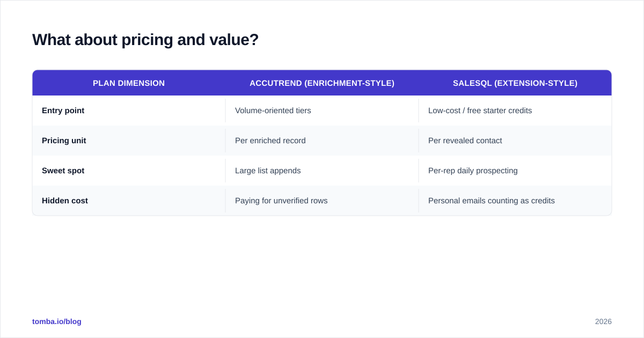Click the '2026' footer text

pyautogui.click(x=603, y=321)
